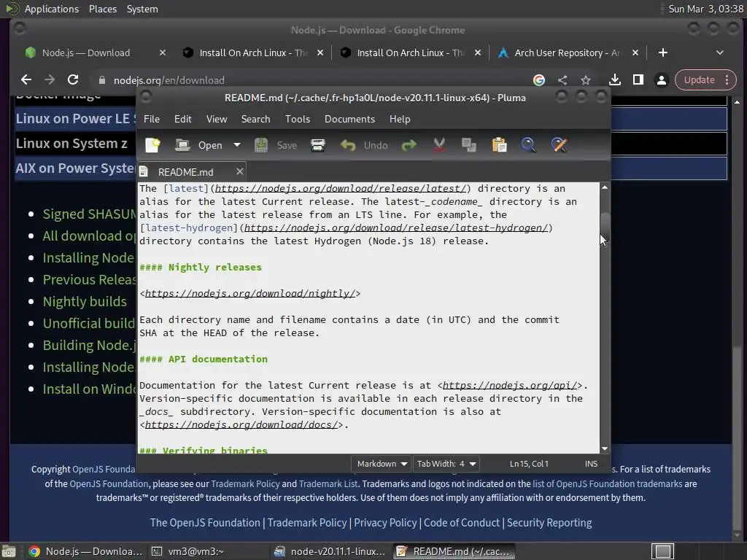Image resolution: width=747 pixels, height=560 pixels.
Task: Open Chrome profile icon
Action: point(661,80)
